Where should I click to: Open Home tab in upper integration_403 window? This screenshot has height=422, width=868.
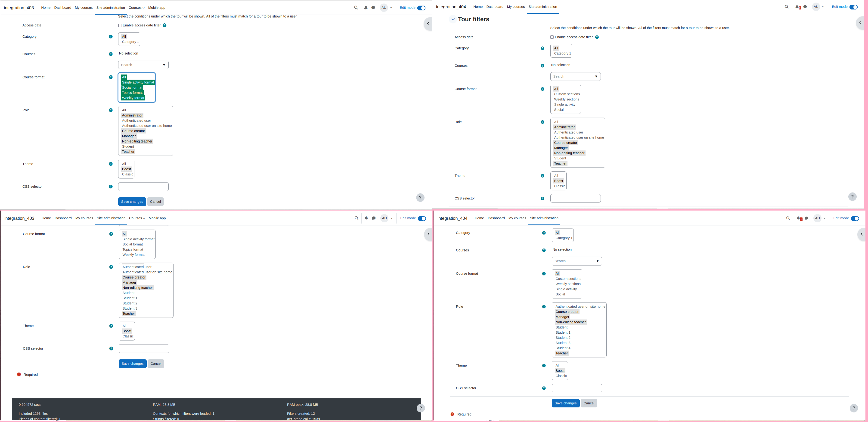[x=46, y=7]
